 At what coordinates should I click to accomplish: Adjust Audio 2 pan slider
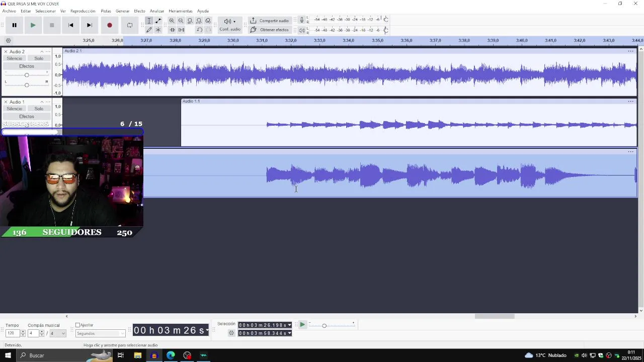click(27, 84)
